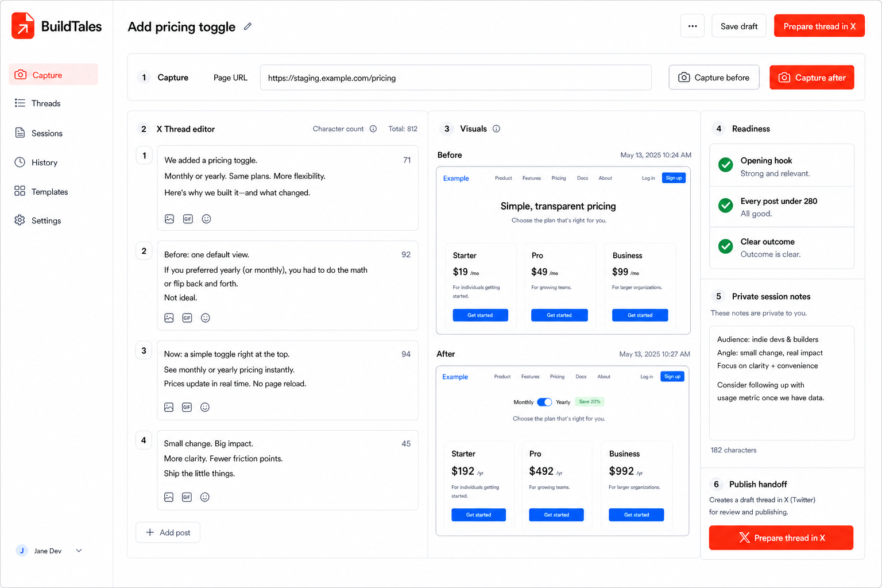
Task: Insert emoji in post 1
Action: click(x=207, y=219)
